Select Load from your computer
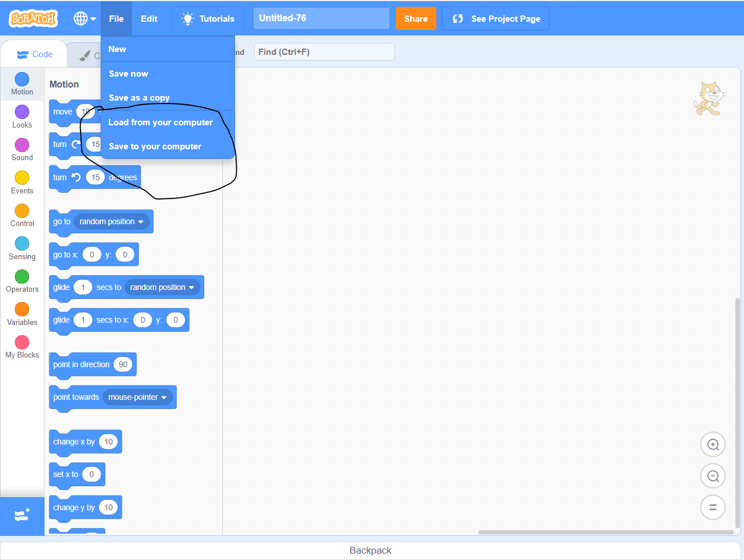The image size is (744, 560). (168, 122)
